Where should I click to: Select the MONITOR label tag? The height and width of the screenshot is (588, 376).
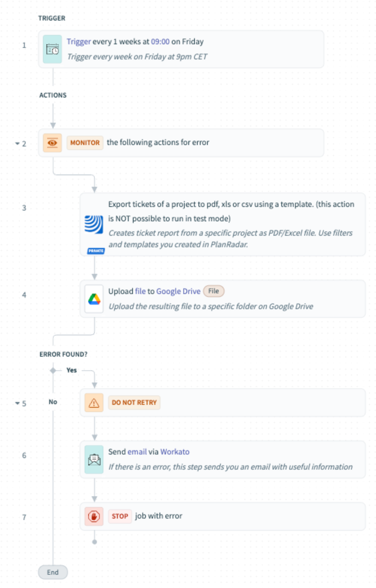coord(85,143)
